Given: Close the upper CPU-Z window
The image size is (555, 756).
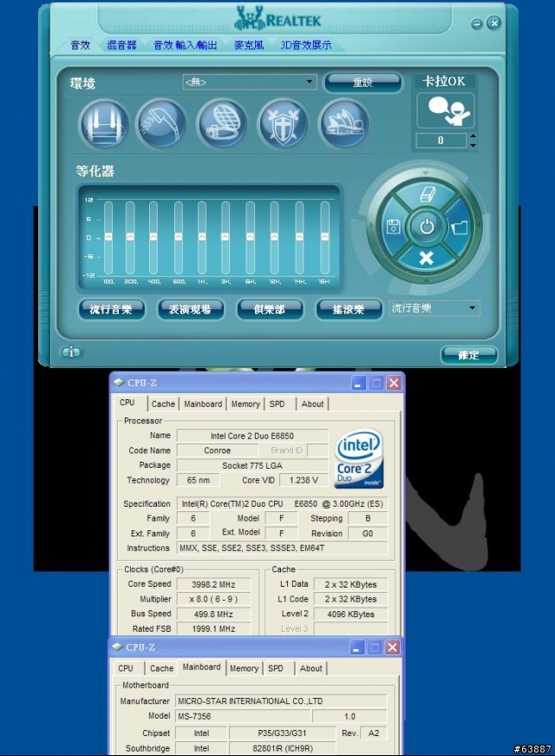Looking at the screenshot, I should click(394, 384).
